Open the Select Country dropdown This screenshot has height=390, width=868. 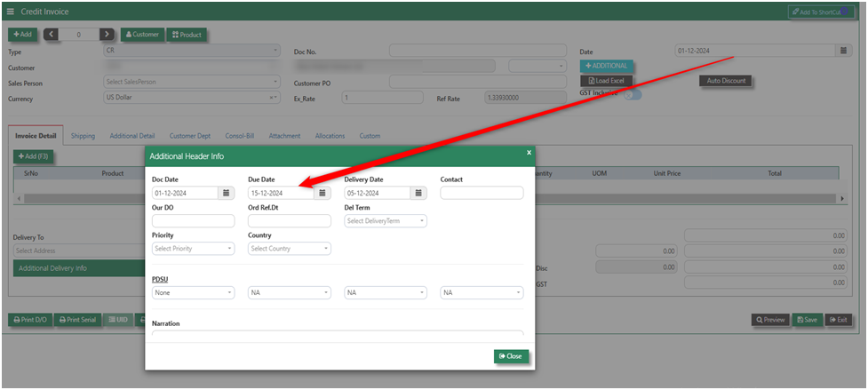click(x=290, y=249)
